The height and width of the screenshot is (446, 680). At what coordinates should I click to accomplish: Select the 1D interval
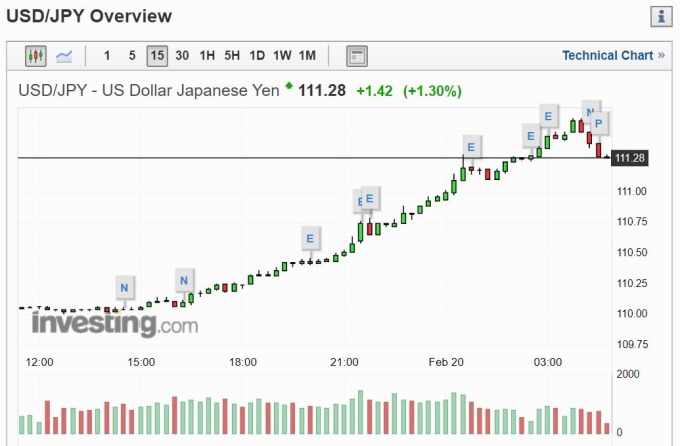click(257, 56)
